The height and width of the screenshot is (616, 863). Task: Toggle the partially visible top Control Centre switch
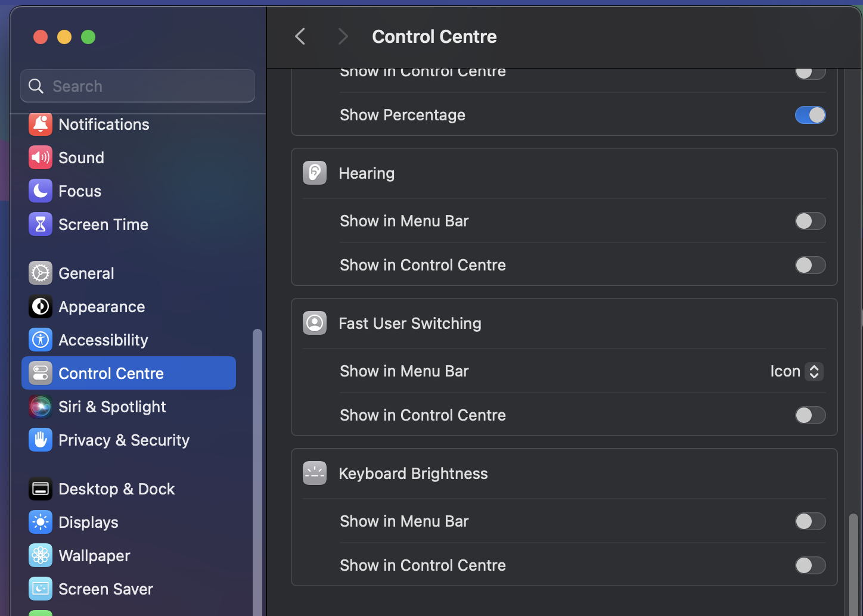811,73
